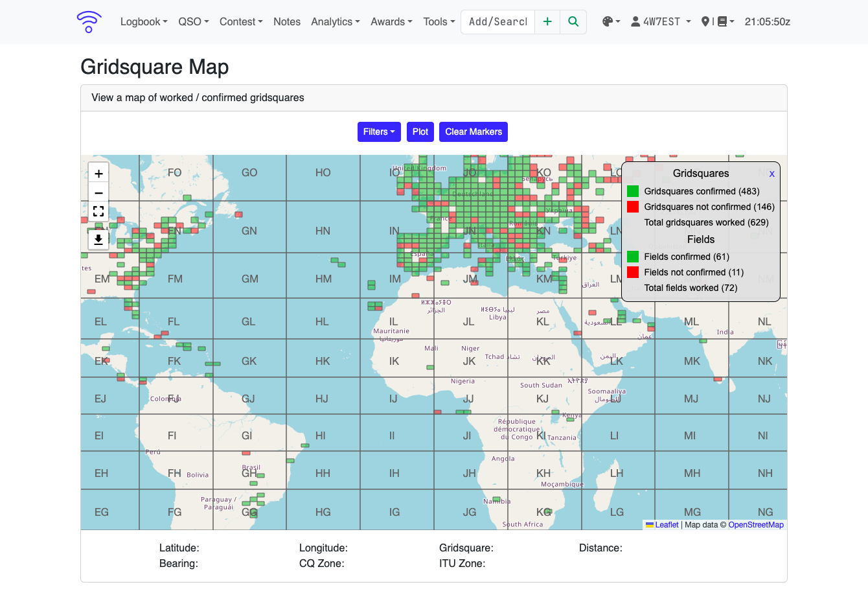Open the theme palette icon menu

pyautogui.click(x=611, y=21)
